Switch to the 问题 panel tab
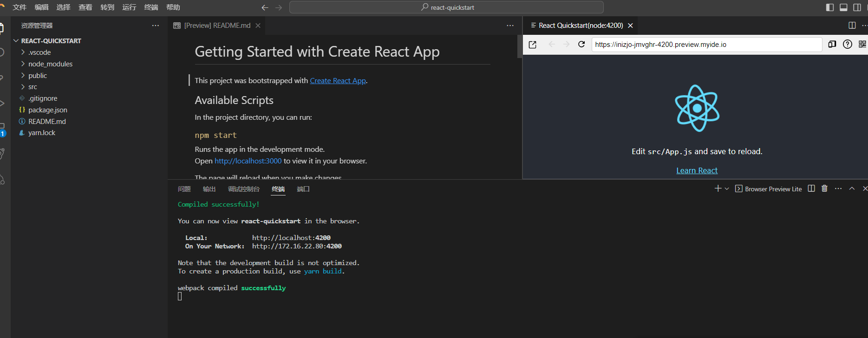The height and width of the screenshot is (338, 868). click(184, 189)
